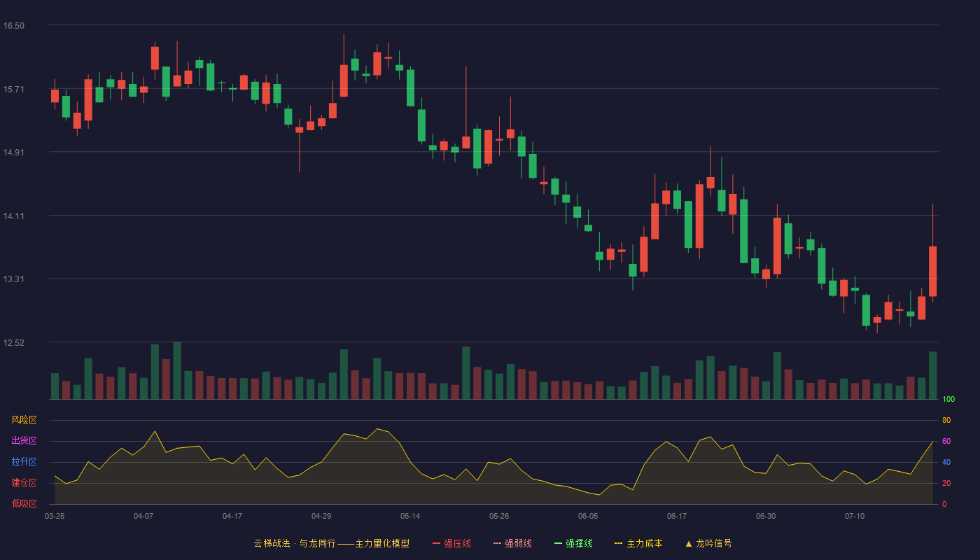Click the 低吸区 zone label
The image size is (980, 560).
pyautogui.click(x=24, y=503)
